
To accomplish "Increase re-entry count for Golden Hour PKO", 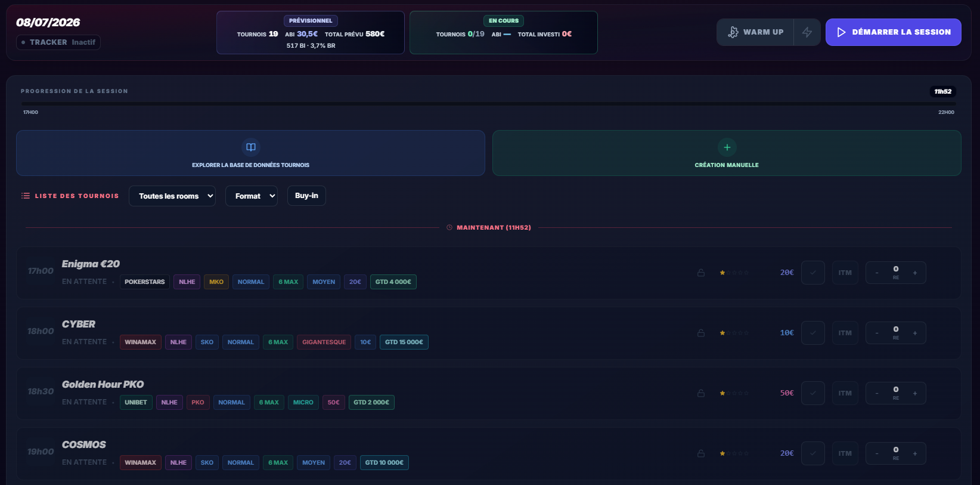I will click(x=915, y=393).
